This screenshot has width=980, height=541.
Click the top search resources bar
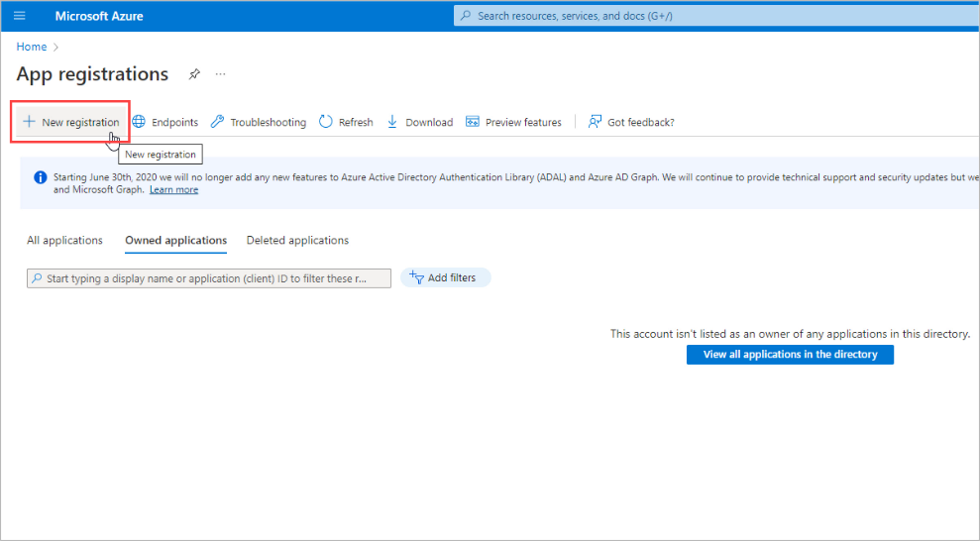[713, 16]
